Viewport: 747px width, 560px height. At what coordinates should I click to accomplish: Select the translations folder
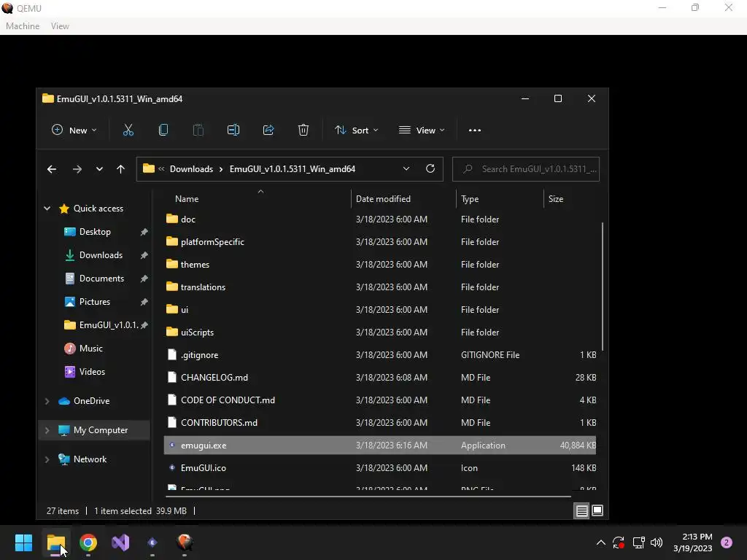(203, 287)
